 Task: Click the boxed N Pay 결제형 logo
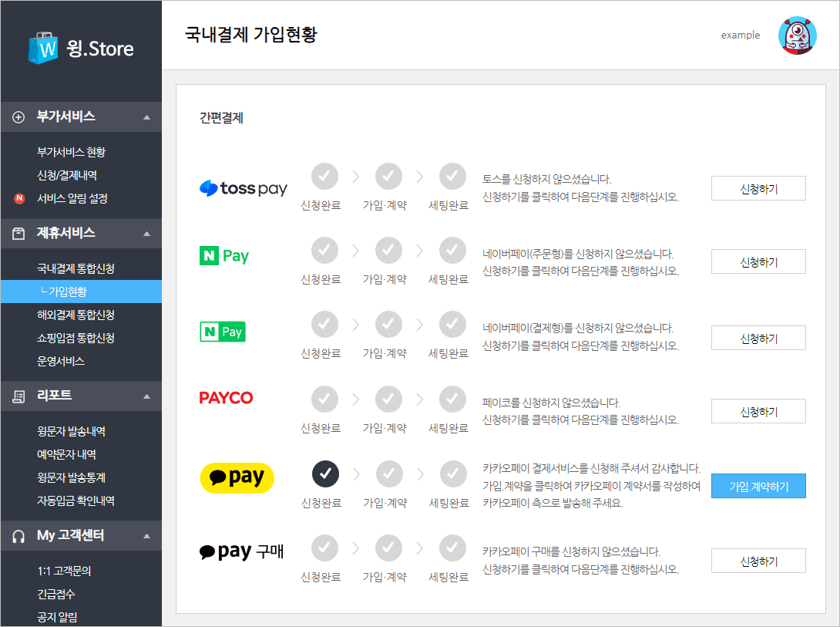222,332
